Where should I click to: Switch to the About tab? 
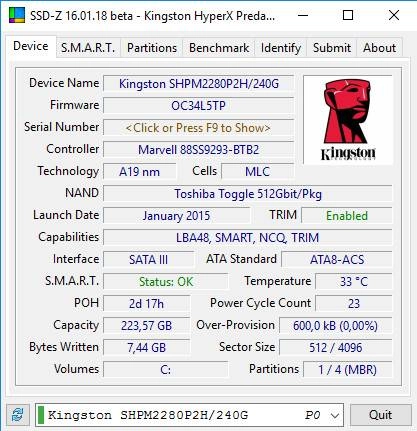[379, 48]
